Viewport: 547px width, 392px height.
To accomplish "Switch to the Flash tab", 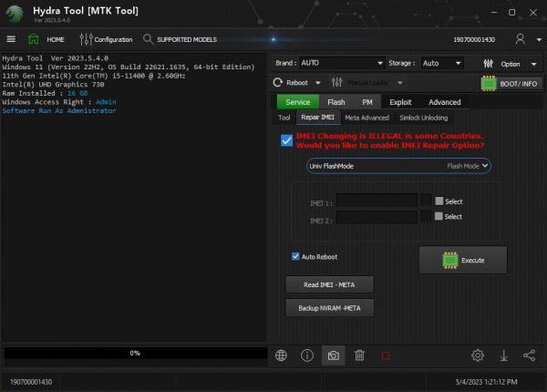I will click(336, 102).
